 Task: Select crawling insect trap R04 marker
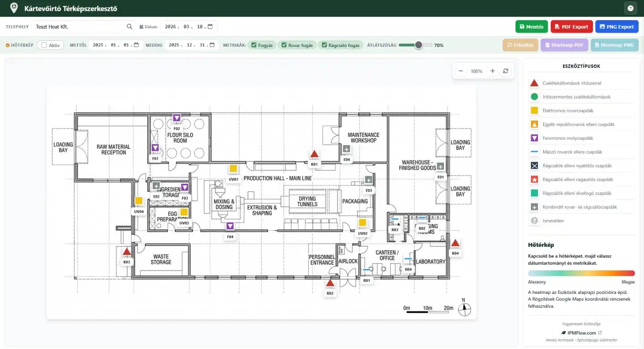(x=408, y=259)
